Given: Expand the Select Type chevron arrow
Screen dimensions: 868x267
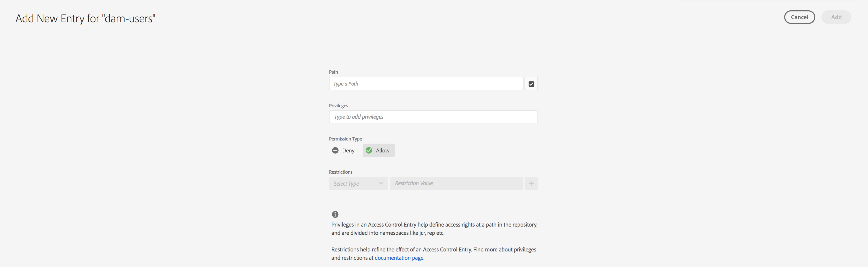Looking at the screenshot, I should click(381, 184).
